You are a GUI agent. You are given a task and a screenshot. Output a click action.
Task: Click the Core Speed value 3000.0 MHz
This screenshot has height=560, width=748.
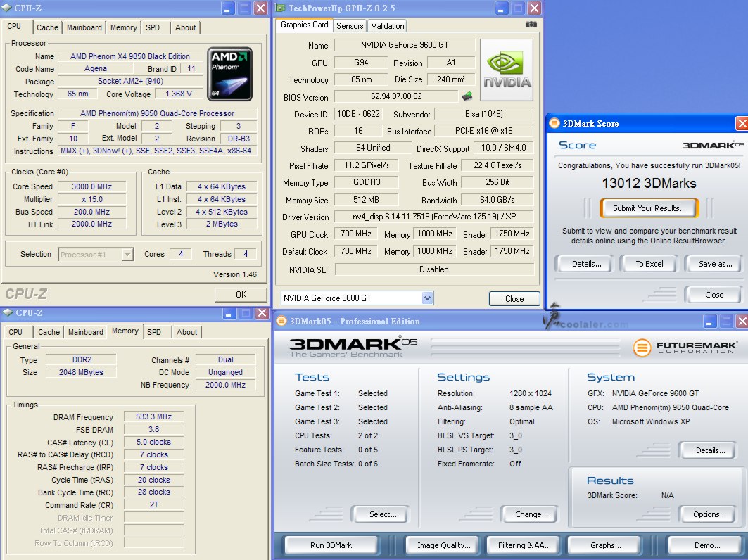point(91,186)
